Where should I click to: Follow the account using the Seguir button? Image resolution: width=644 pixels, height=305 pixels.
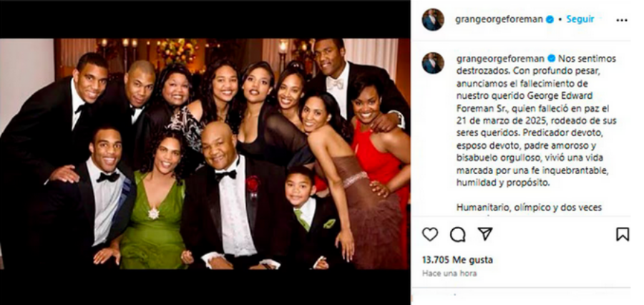coord(580,20)
